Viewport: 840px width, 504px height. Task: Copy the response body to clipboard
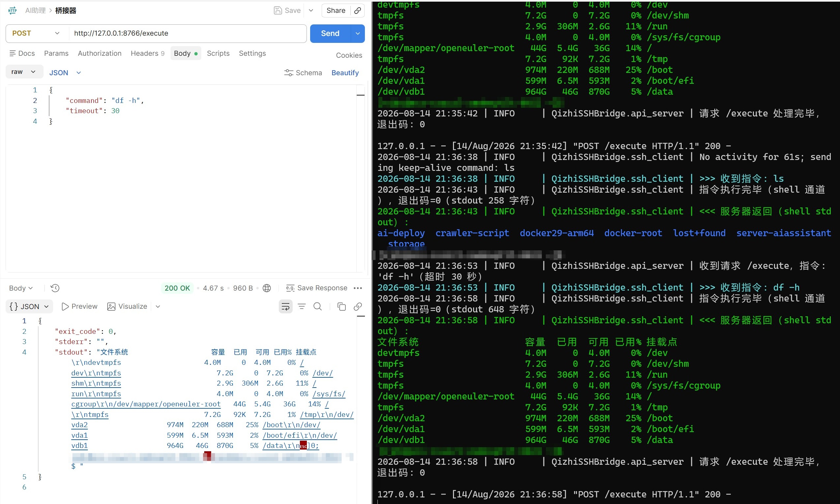click(x=341, y=306)
